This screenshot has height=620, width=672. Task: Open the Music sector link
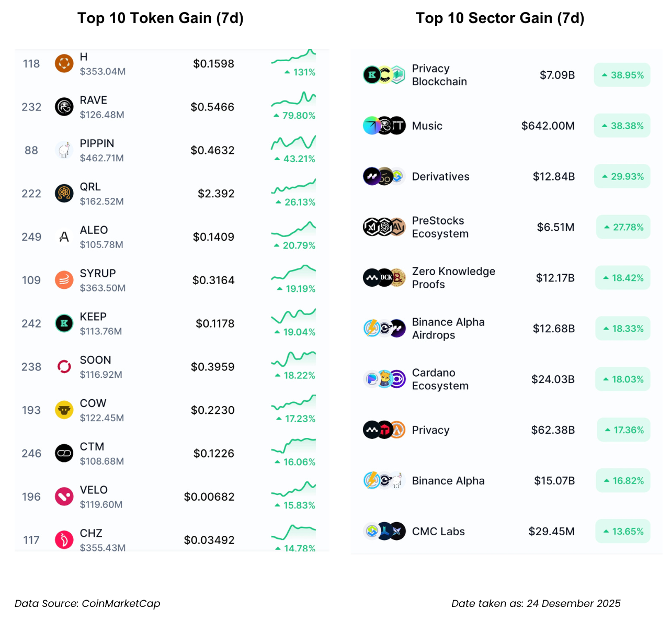[427, 126]
